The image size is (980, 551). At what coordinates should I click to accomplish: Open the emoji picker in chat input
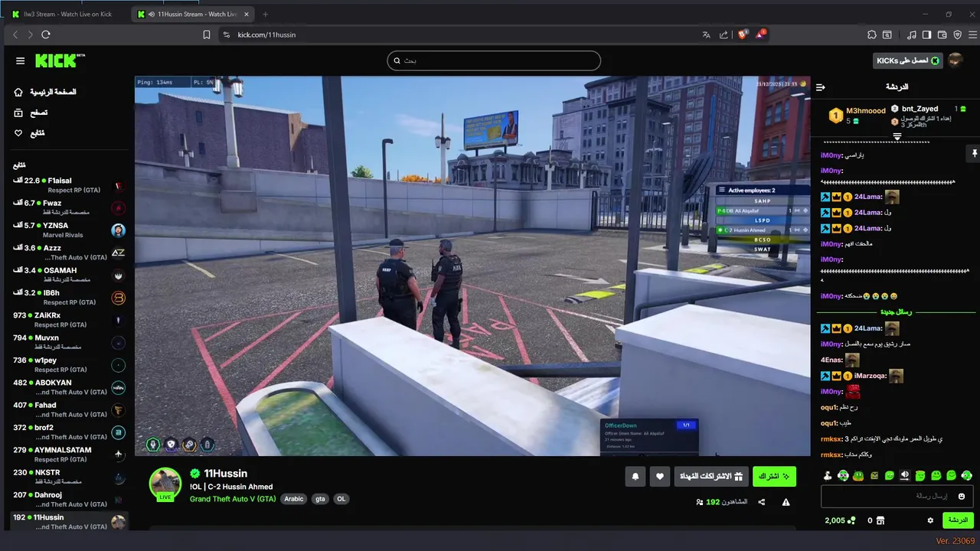[962, 496]
